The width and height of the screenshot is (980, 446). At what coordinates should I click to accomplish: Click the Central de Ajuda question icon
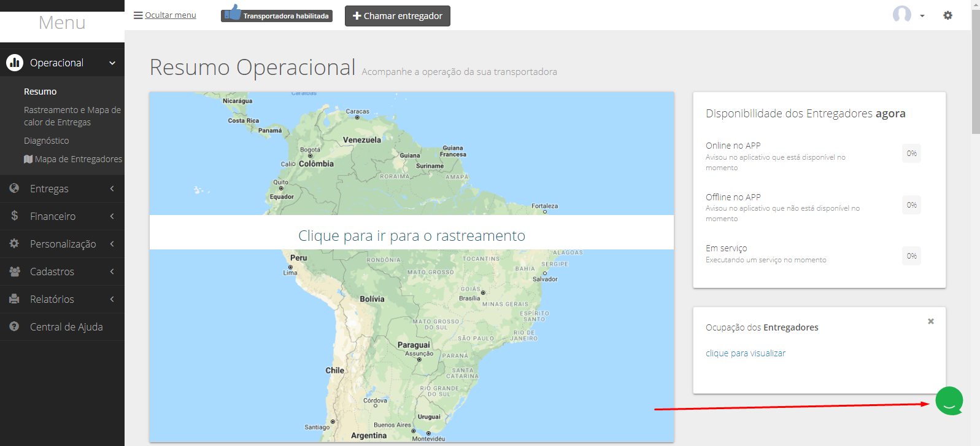14,326
